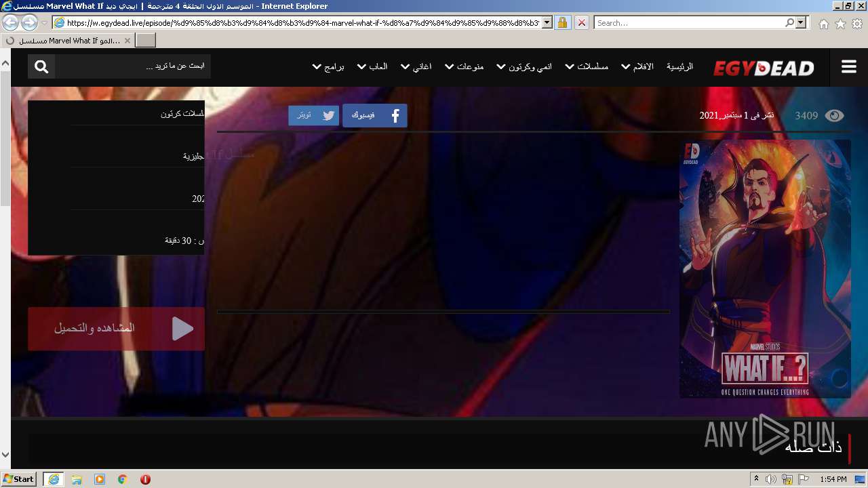Show hidden tray icons arrow
Screen dimensions: 868x488
(x=756, y=479)
